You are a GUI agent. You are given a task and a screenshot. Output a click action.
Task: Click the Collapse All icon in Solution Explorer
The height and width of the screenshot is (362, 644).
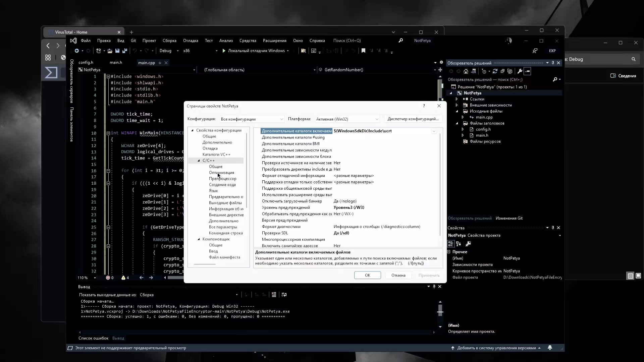(x=502, y=71)
